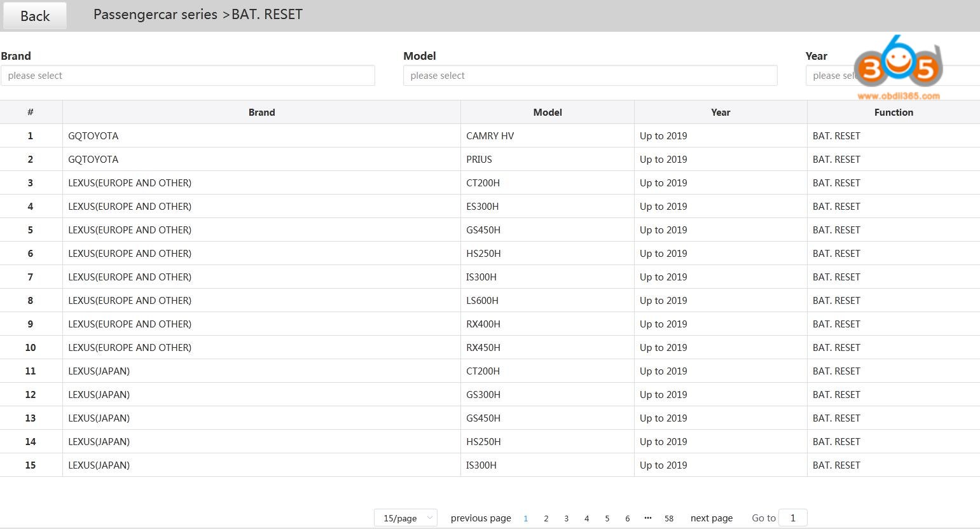Click the Brand column header
The height and width of the screenshot is (529, 980).
(x=261, y=112)
